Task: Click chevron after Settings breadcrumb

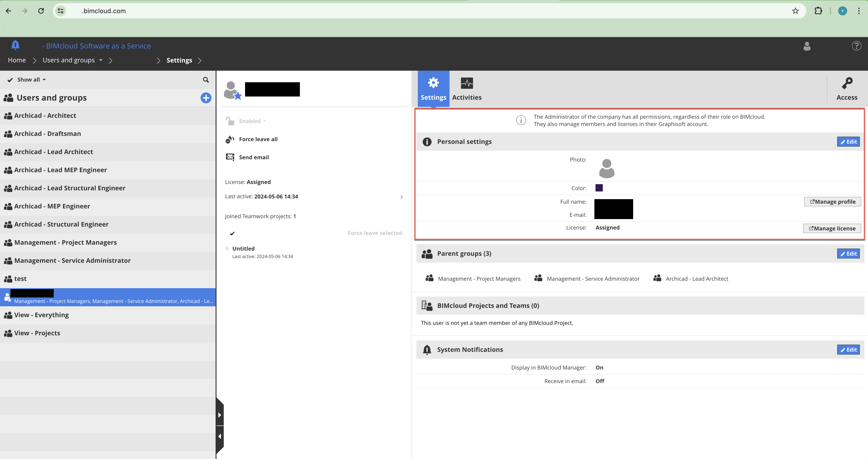Action: pyautogui.click(x=200, y=61)
